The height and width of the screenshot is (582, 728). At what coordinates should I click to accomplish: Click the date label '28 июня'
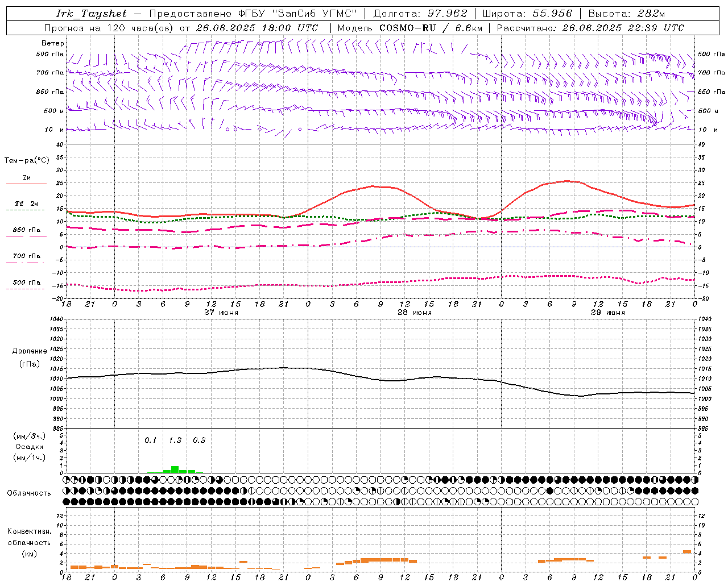pos(415,313)
